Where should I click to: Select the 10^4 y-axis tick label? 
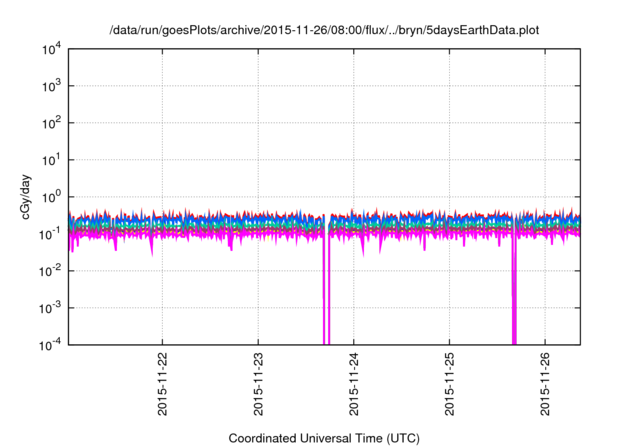(52, 50)
